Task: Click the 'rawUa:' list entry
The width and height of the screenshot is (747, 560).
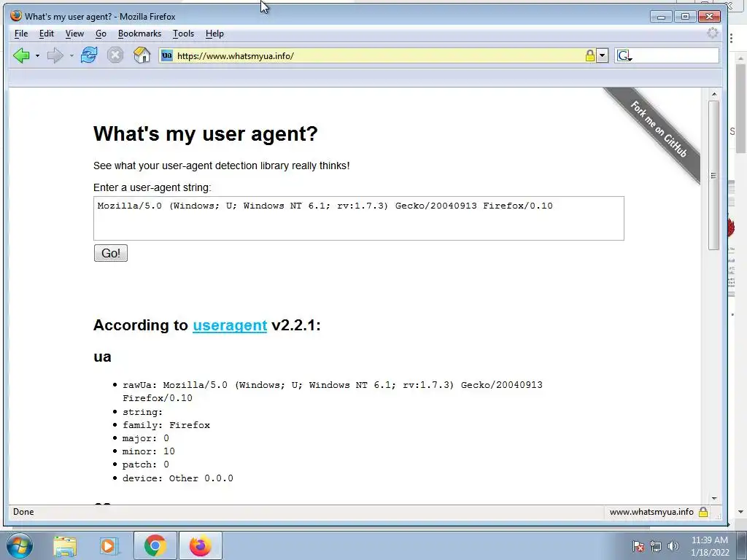Action: [x=332, y=391]
